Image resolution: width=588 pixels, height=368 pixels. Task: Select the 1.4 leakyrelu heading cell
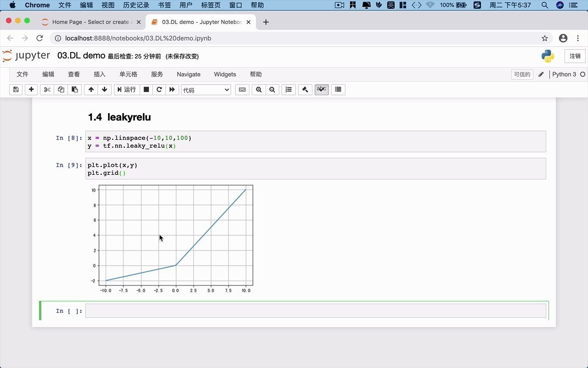[119, 117]
